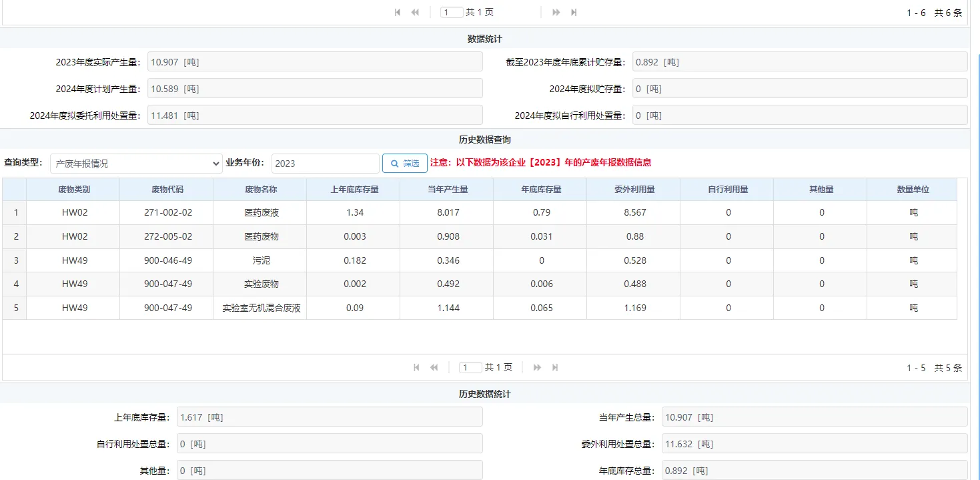Click top pager page number box
The width and height of the screenshot is (980, 480).
point(452,12)
